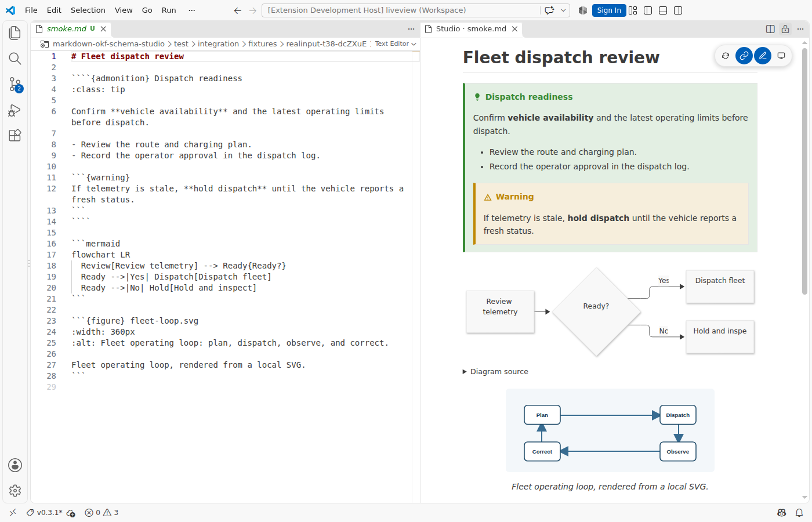Toggle the bottom Panel visibility
Image resolution: width=812 pixels, height=522 pixels.
pos(663,10)
